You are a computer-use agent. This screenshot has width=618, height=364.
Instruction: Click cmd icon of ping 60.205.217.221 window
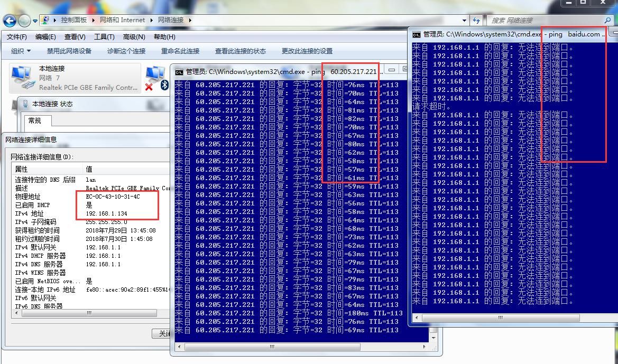point(179,71)
